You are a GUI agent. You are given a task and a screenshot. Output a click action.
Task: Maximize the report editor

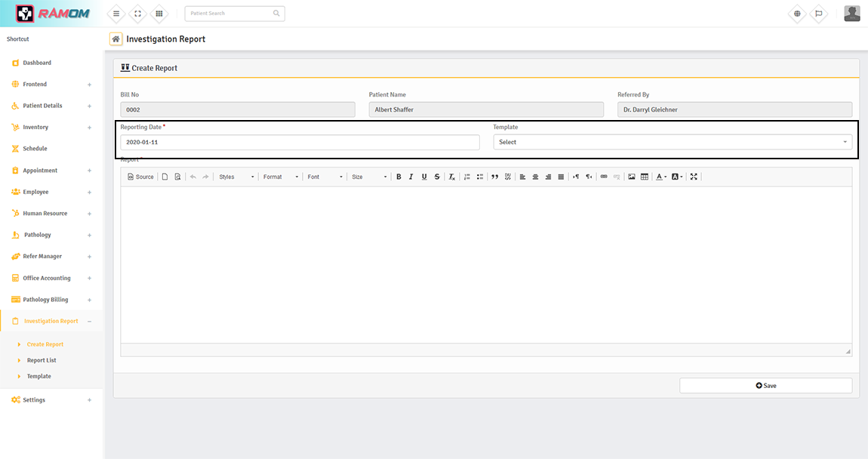(x=694, y=177)
